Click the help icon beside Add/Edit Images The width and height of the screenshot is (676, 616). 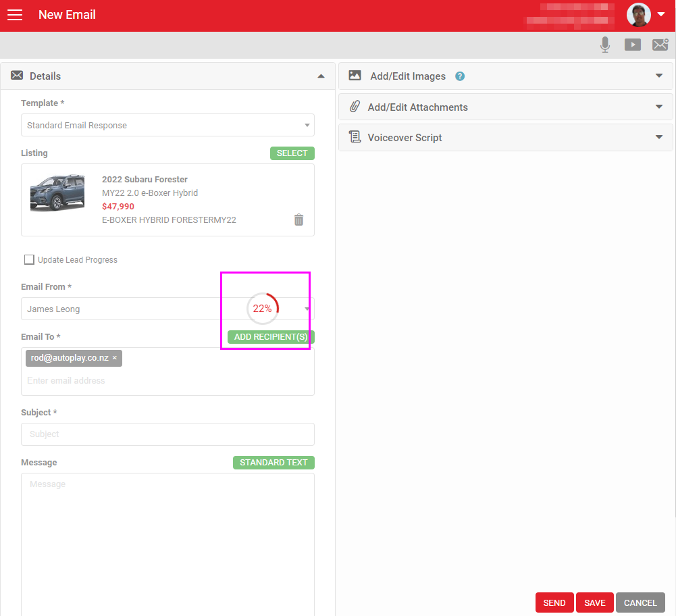pos(460,76)
